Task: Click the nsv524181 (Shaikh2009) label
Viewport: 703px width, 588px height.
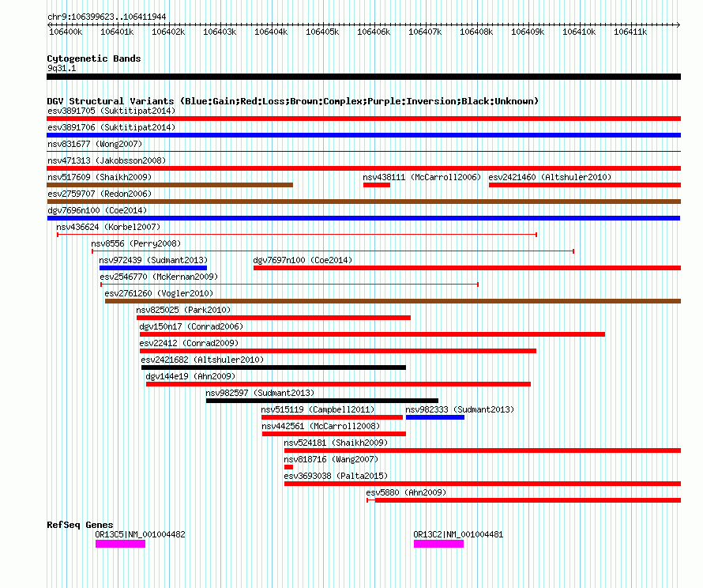Action: [336, 443]
